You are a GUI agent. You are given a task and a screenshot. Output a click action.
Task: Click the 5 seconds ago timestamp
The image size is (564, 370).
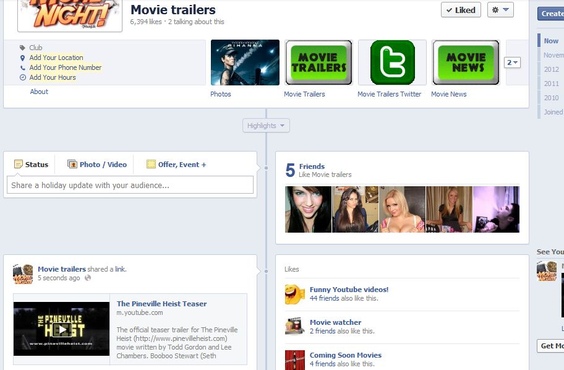(x=59, y=278)
